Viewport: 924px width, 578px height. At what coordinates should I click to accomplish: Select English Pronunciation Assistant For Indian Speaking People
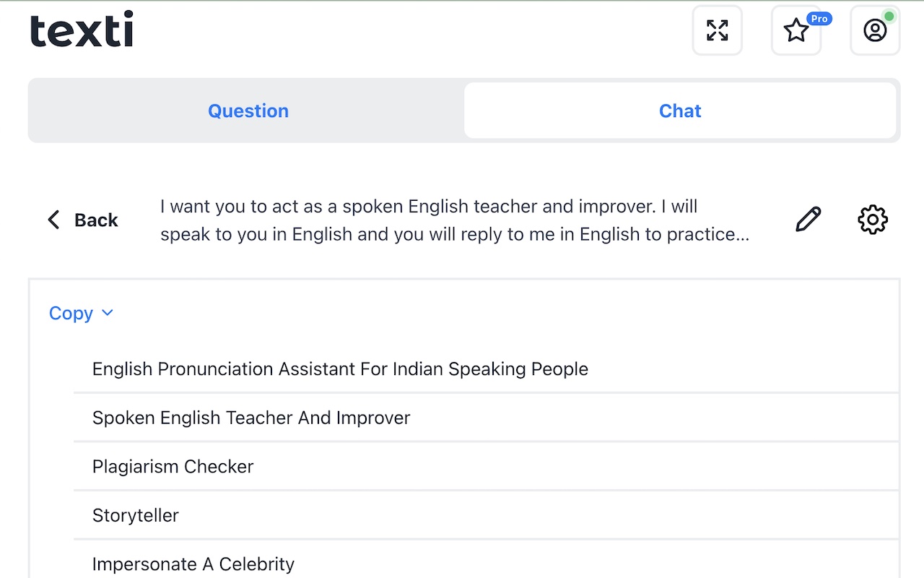tap(340, 369)
